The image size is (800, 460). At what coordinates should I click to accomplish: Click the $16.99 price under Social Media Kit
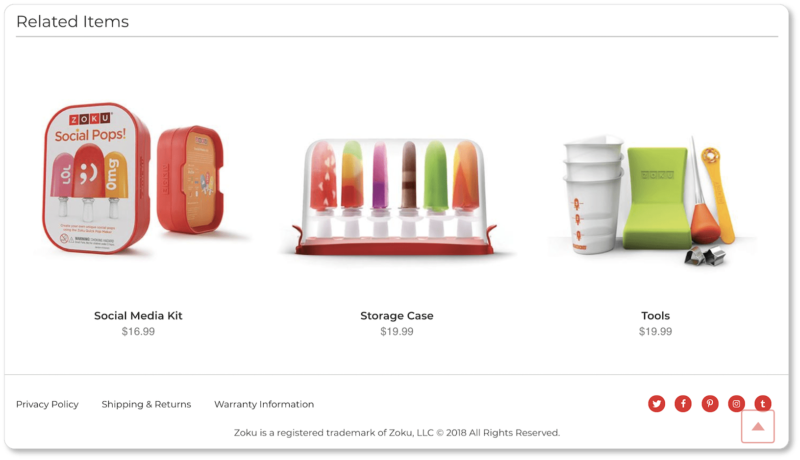pos(138,331)
